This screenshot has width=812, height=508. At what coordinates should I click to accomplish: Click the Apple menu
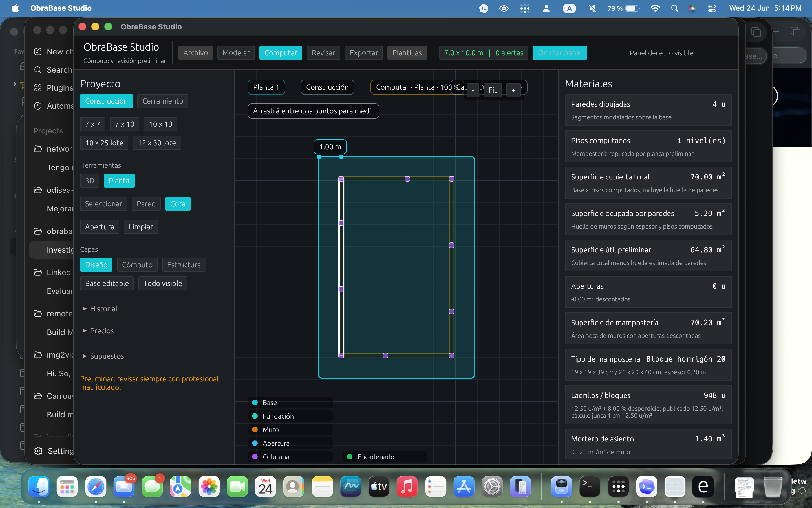(15, 8)
